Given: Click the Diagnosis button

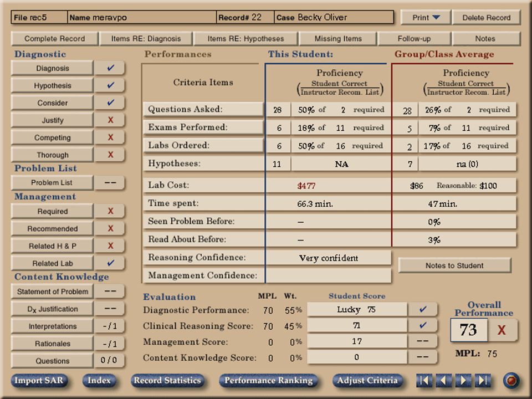Looking at the screenshot, I should coord(52,68).
